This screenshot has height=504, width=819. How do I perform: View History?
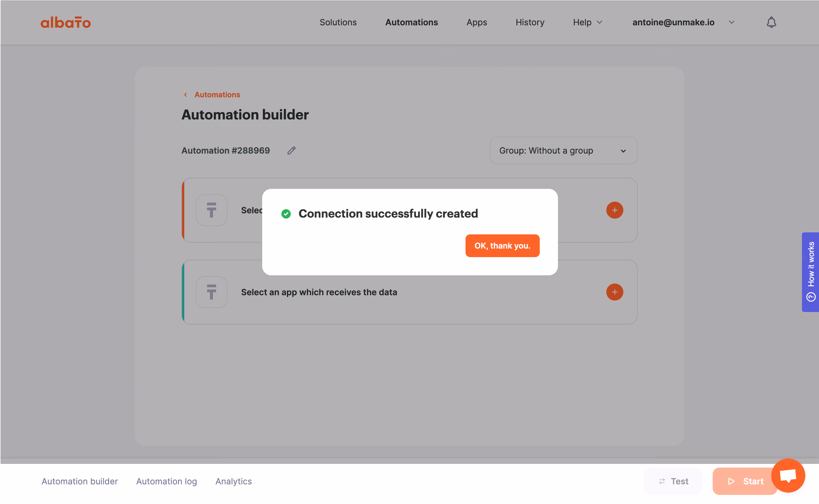(x=530, y=22)
